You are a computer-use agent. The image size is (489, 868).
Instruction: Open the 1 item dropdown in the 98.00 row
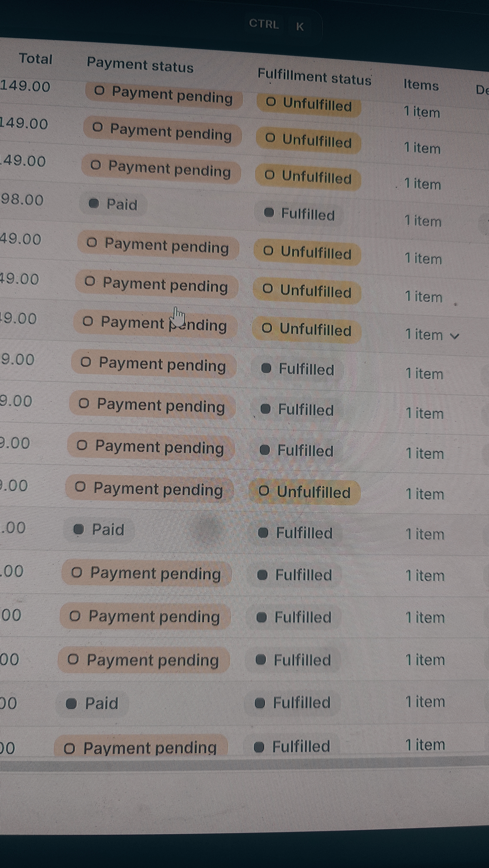(x=423, y=221)
